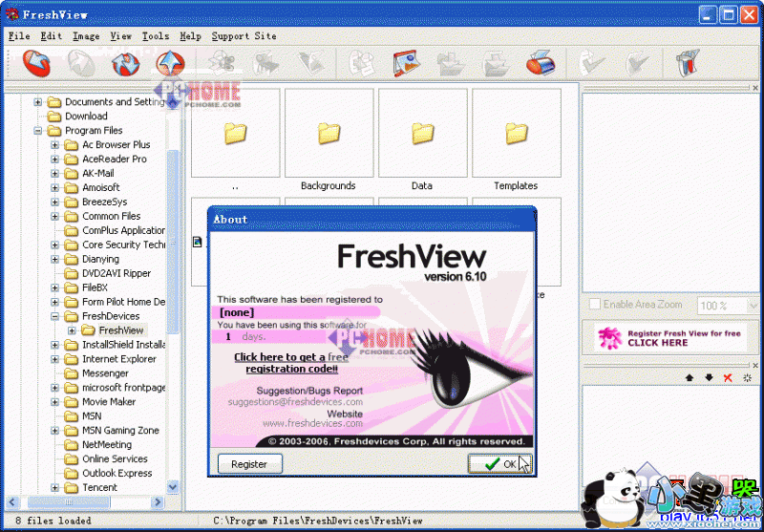Click the pink flower icon in the register banner

coord(610,338)
